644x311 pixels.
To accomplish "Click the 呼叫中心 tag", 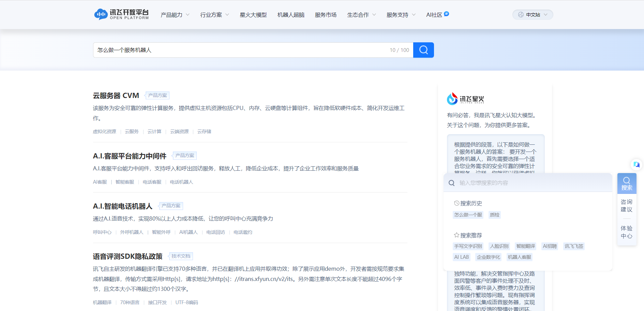I will pos(102,232).
